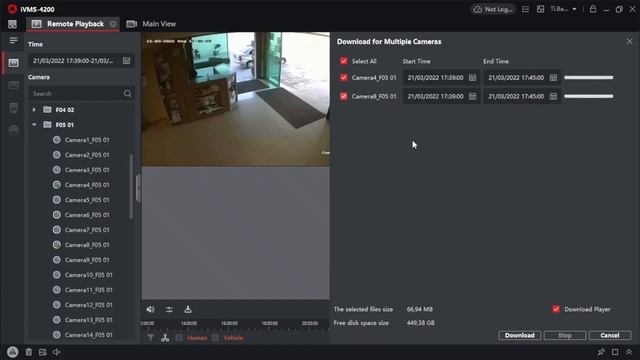Screen dimensions: 640x360
Task: Pin the panel with the pushpin icon
Action: click(x=601, y=352)
